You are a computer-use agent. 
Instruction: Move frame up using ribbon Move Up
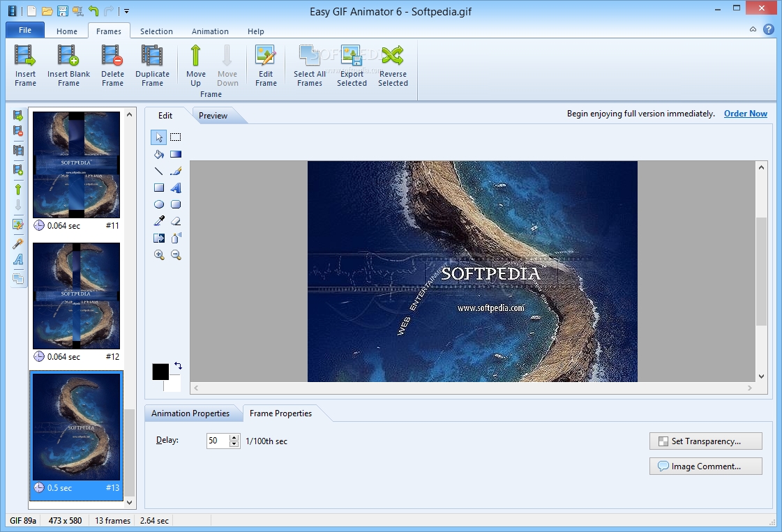tap(195, 66)
